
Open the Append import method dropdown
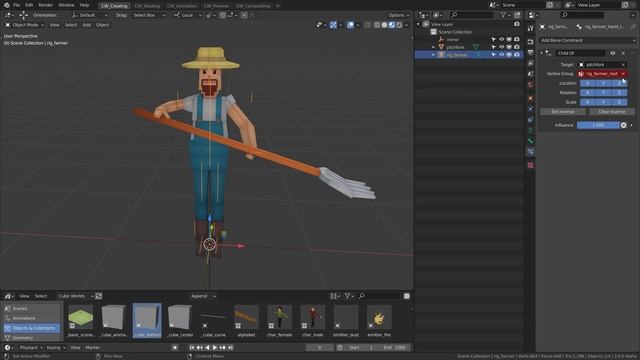(x=203, y=296)
